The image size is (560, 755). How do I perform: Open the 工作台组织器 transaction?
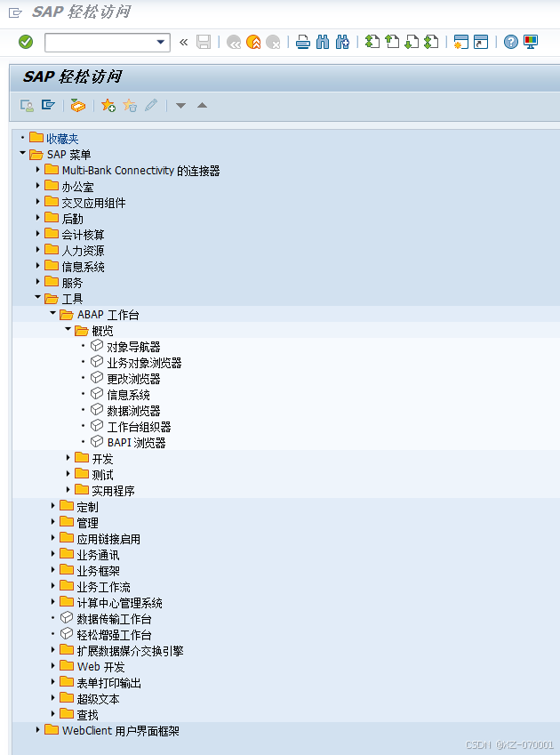(139, 427)
